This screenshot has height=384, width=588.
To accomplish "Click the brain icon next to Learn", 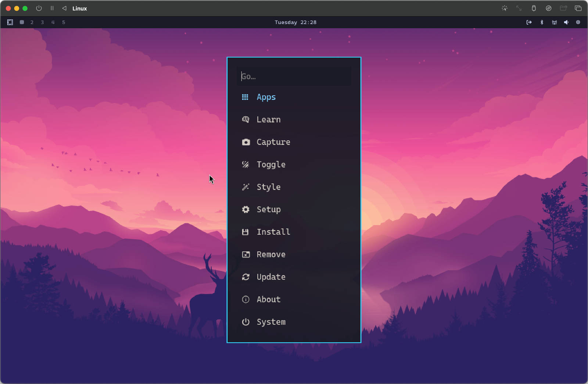I will [x=245, y=119].
